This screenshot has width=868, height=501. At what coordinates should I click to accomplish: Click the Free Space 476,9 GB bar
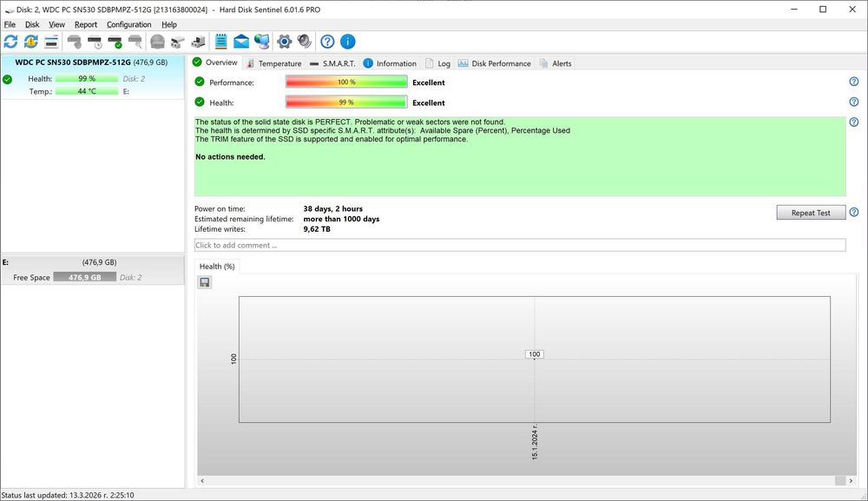click(85, 277)
